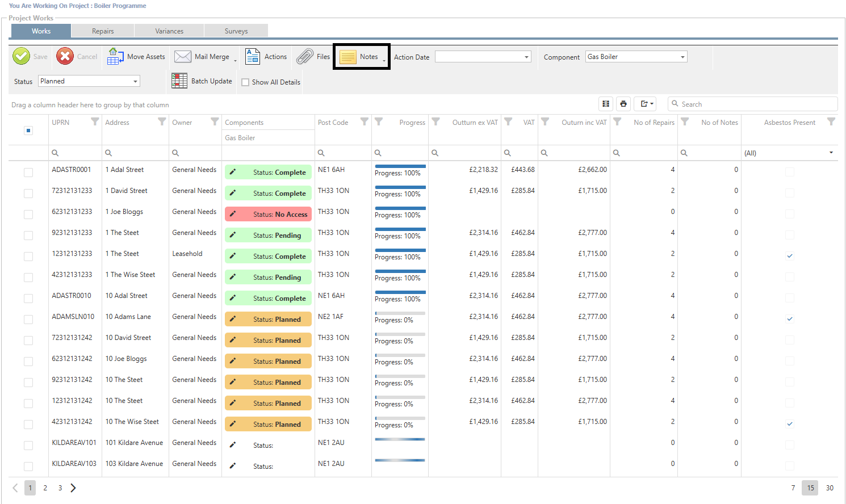
Task: Click the red Cancel icon
Action: tap(65, 56)
